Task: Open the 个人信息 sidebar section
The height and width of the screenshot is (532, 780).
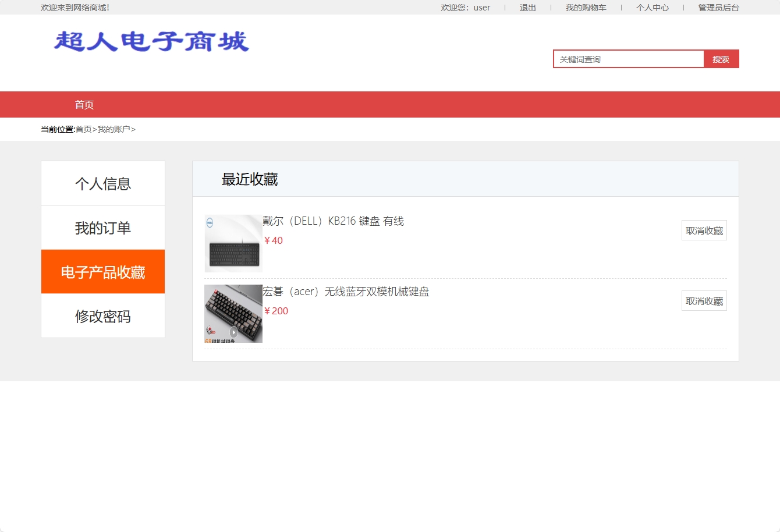Action: tap(103, 183)
